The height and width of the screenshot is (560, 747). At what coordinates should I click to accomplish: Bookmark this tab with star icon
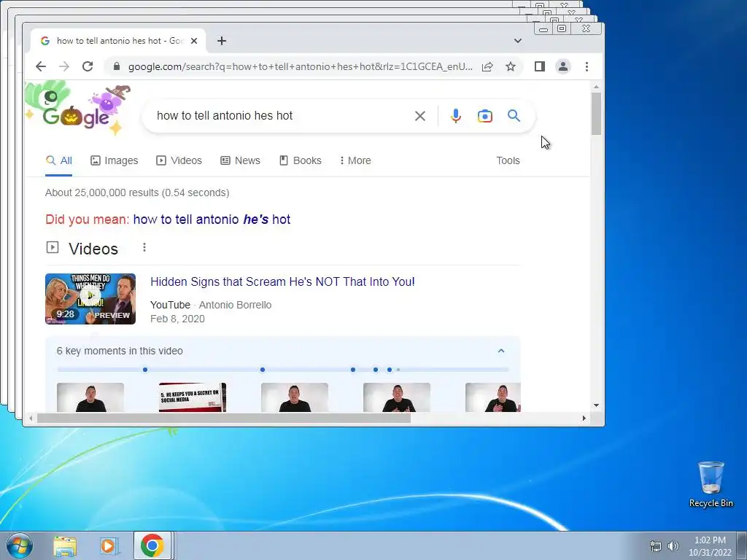point(511,66)
